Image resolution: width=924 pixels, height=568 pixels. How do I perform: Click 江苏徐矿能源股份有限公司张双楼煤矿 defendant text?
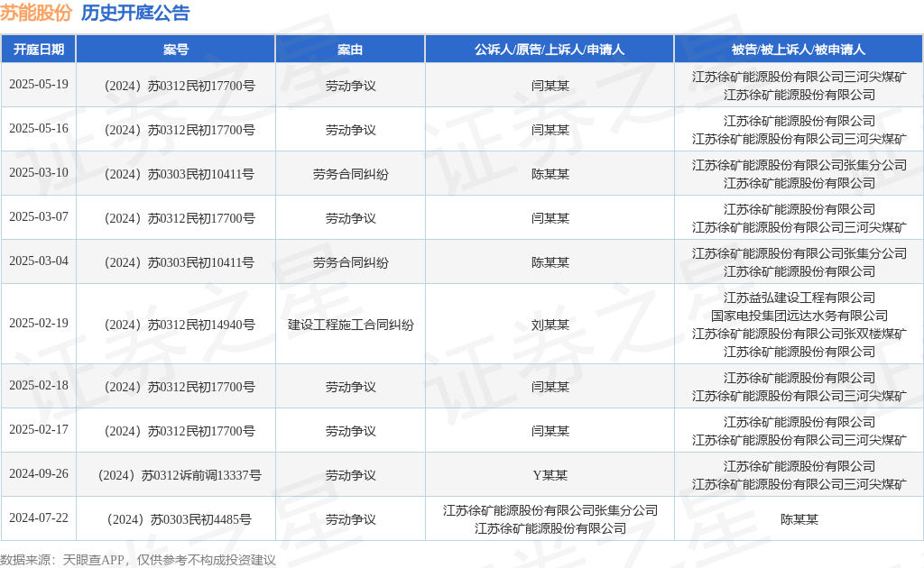799,334
